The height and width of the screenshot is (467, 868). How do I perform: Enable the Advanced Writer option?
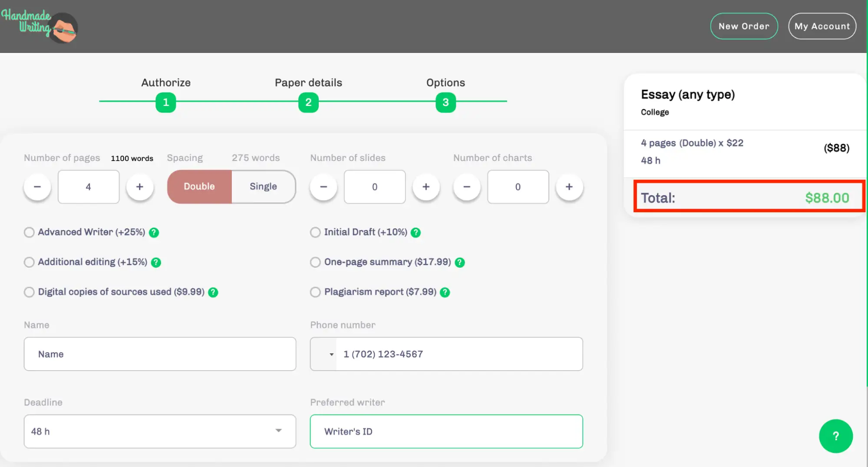point(29,233)
